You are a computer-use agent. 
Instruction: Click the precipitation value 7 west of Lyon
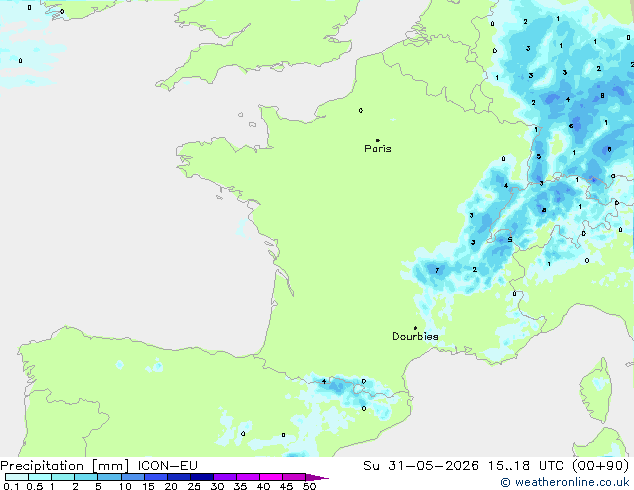point(437,270)
